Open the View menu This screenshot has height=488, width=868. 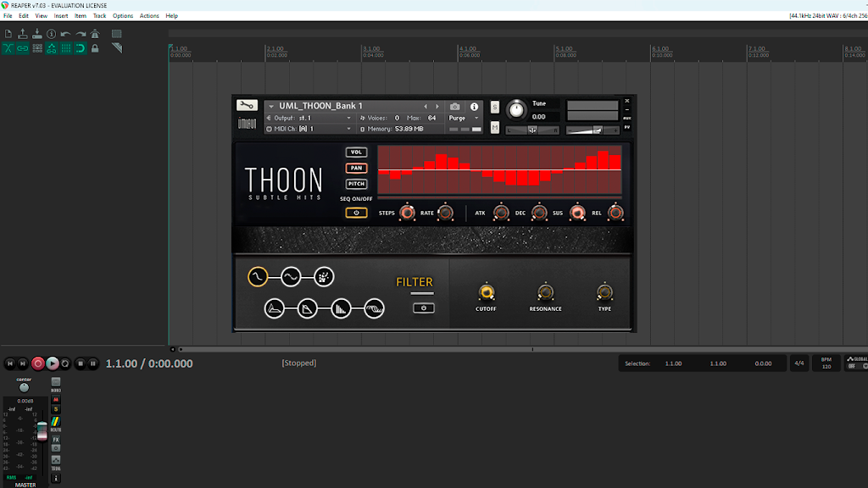[x=41, y=16]
